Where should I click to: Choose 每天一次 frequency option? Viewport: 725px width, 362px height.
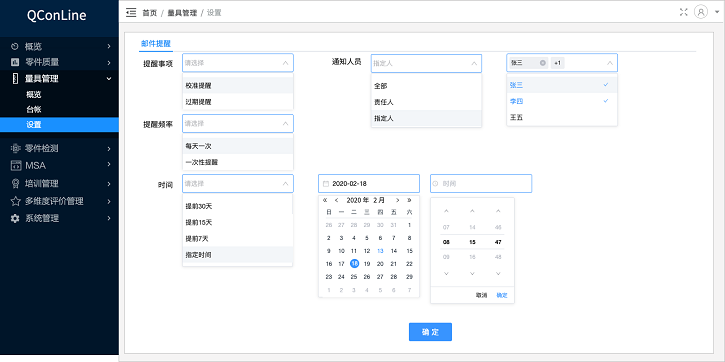click(238, 146)
